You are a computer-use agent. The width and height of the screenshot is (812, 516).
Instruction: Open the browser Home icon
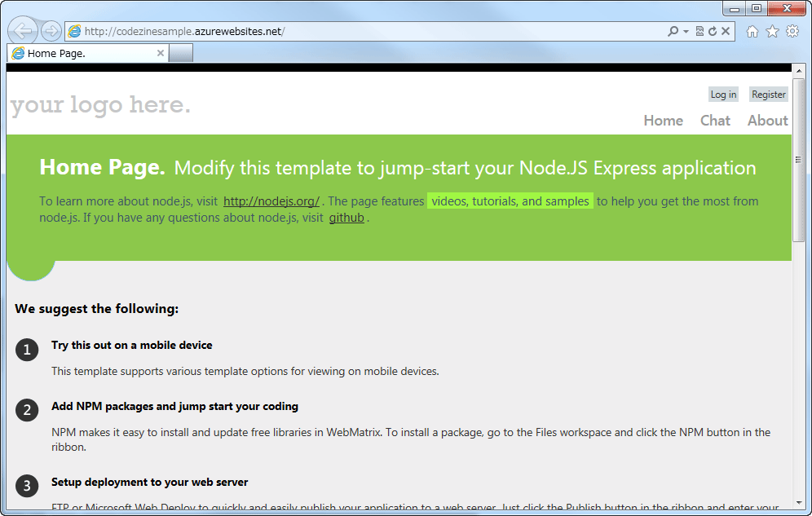(752, 32)
